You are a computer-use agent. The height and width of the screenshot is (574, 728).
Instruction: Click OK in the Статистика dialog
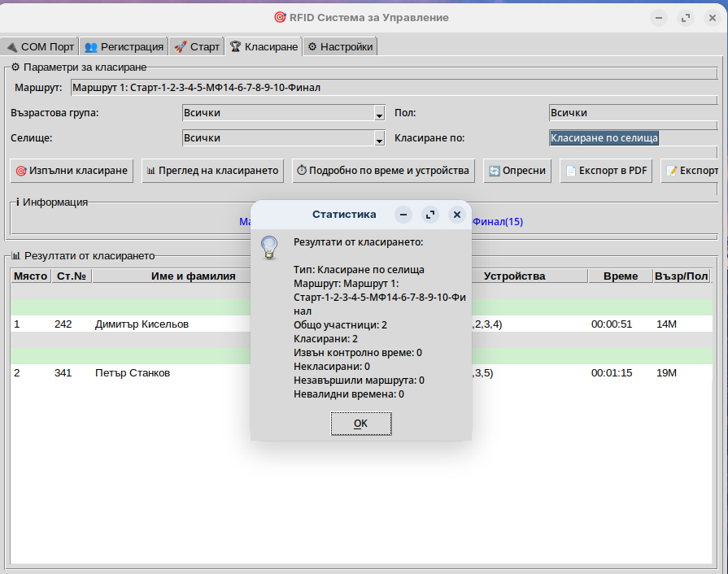[360, 424]
